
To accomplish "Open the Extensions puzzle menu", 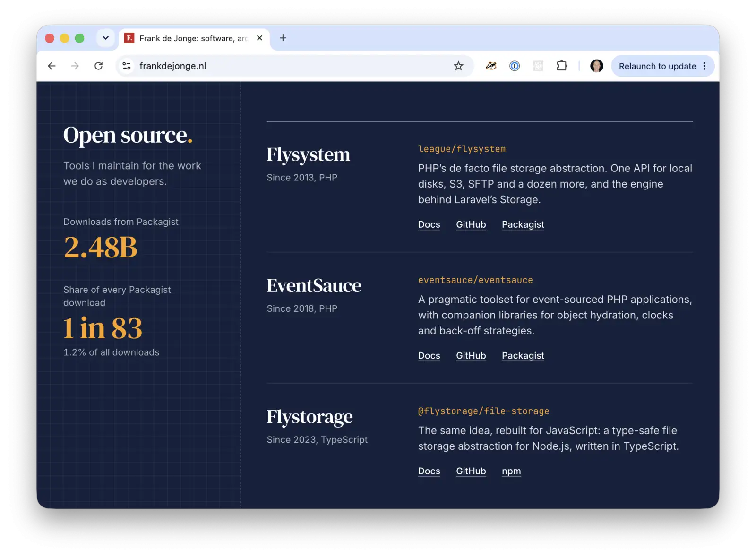I will (x=562, y=66).
